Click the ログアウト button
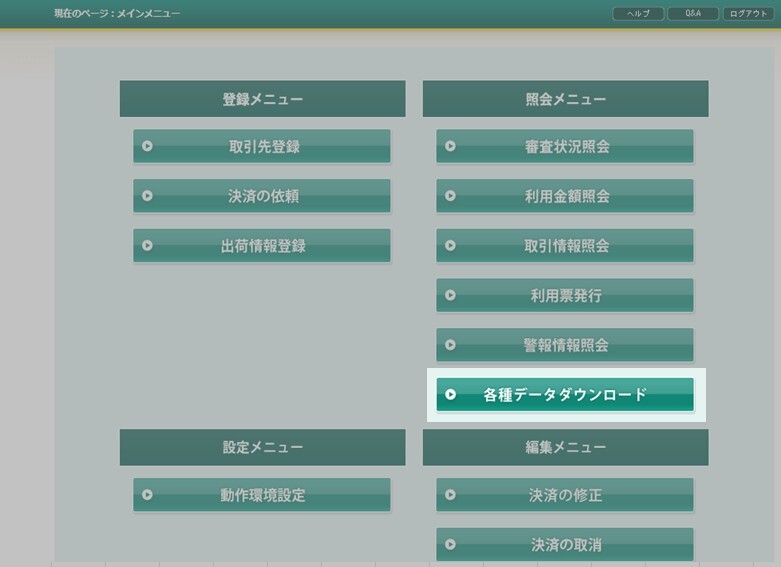The height and width of the screenshot is (567, 781). [748, 13]
